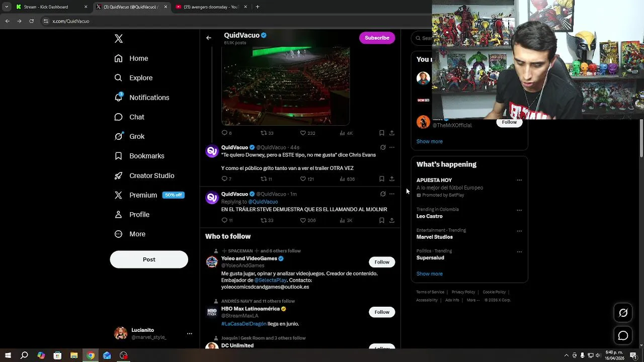
Task: Repost the theater video post
Action: coord(267,133)
